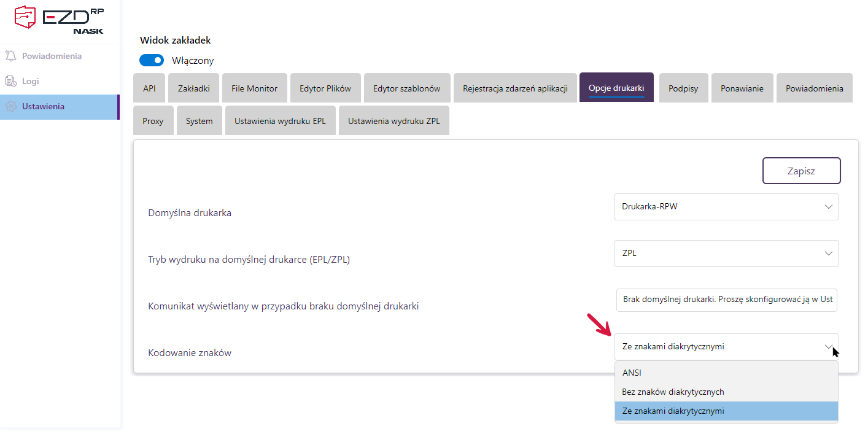
Task: Switch to the API tab
Action: 149,88
